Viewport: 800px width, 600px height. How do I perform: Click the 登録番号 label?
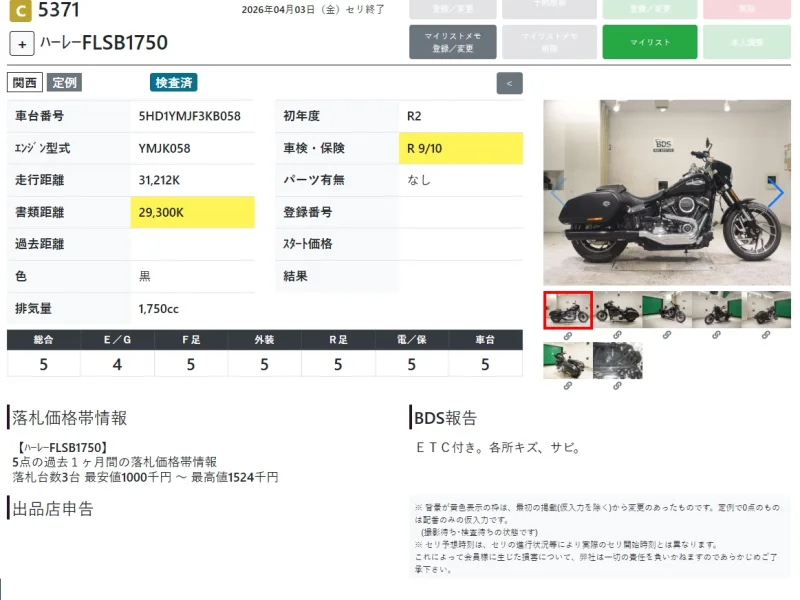tap(308, 212)
